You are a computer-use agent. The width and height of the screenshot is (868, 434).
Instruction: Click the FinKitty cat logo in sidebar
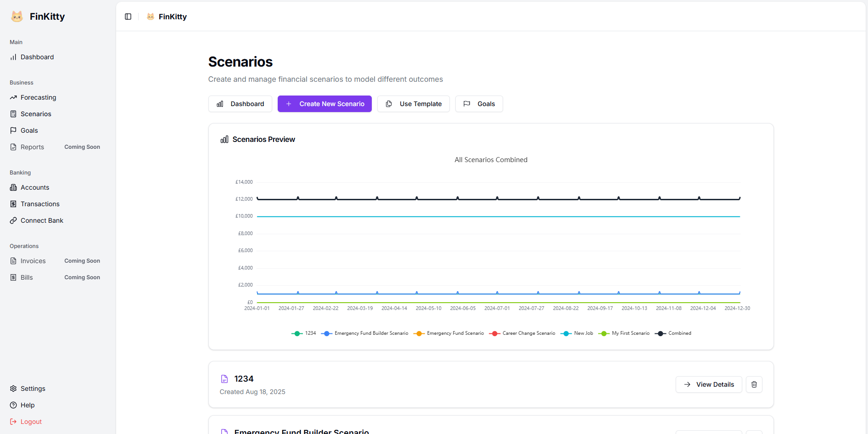coord(17,17)
